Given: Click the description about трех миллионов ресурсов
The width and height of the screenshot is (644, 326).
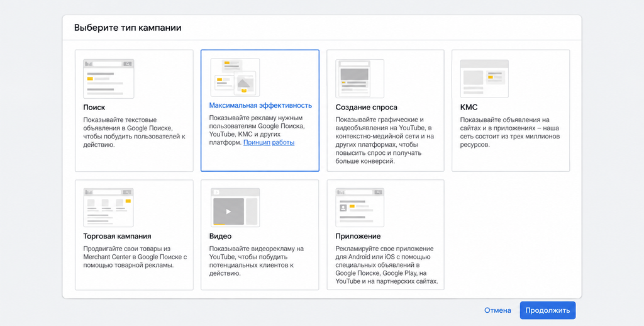Looking at the screenshot, I should 509,132.
